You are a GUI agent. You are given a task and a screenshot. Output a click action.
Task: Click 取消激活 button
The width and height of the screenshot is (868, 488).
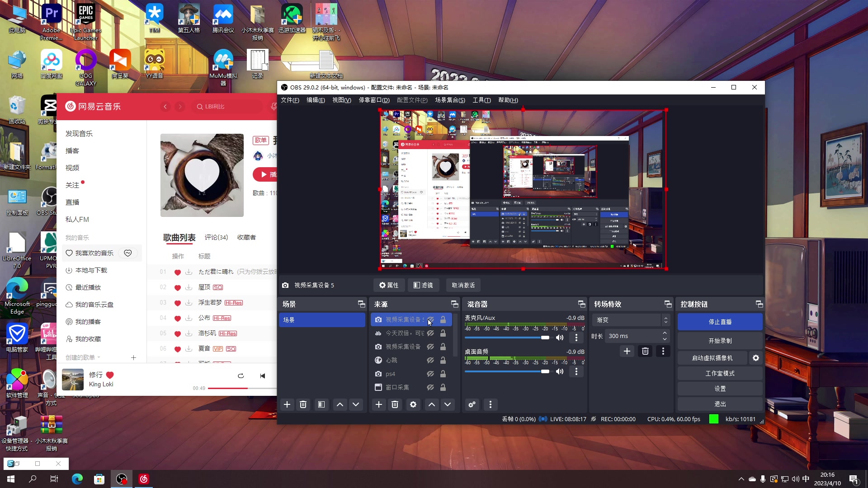[463, 285]
